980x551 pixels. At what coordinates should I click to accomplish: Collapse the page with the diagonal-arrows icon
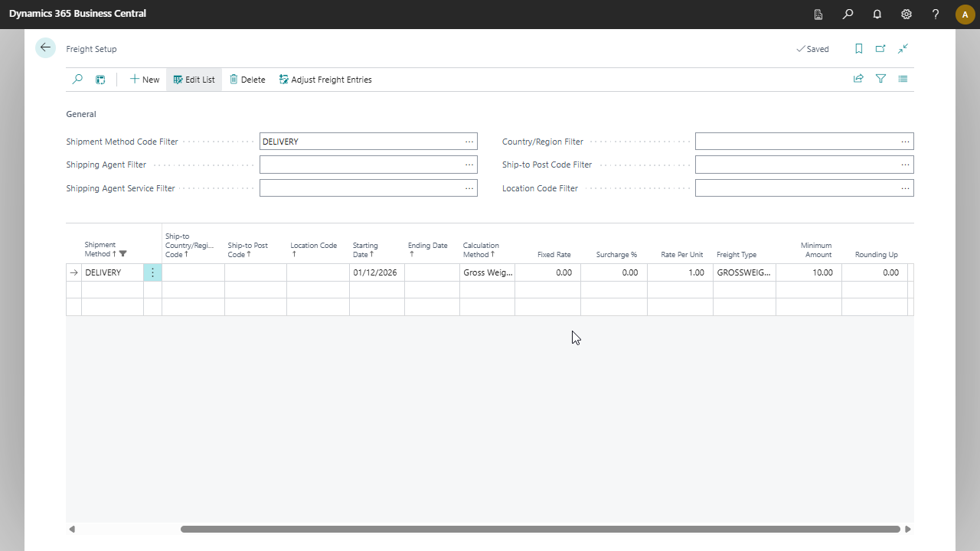pos(903,49)
